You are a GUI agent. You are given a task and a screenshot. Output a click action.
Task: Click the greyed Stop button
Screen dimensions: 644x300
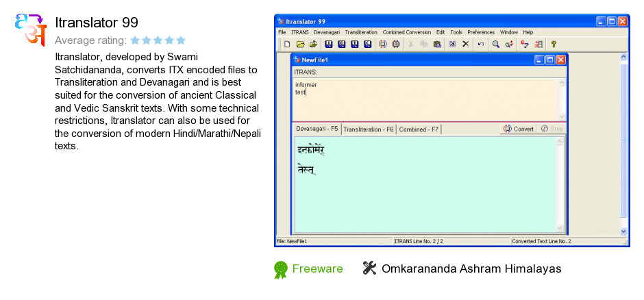tap(552, 129)
